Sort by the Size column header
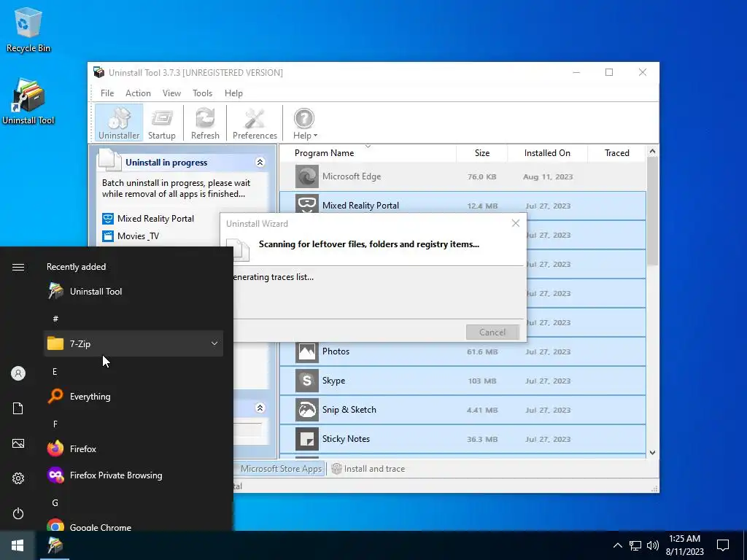 point(482,153)
